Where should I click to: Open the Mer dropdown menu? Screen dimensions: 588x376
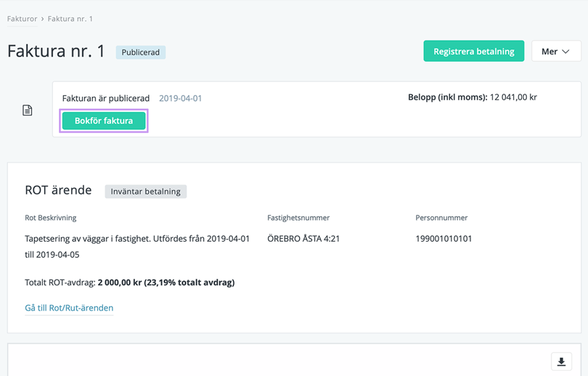pyautogui.click(x=556, y=52)
